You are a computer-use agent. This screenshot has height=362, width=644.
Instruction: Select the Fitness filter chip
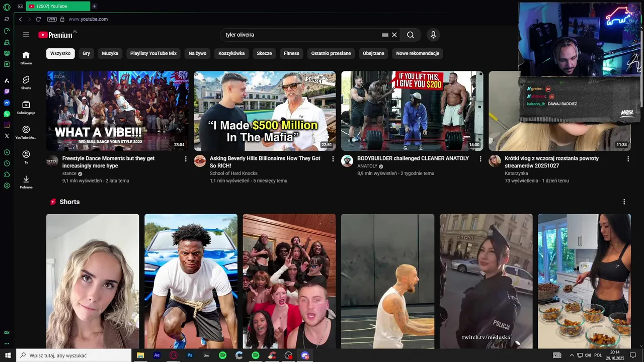tap(291, 53)
